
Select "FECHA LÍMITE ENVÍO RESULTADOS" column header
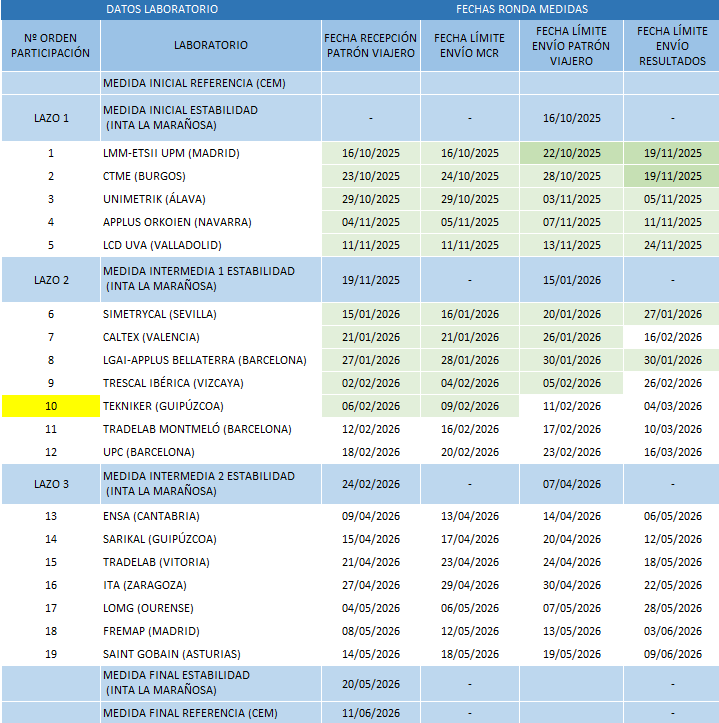[672, 46]
